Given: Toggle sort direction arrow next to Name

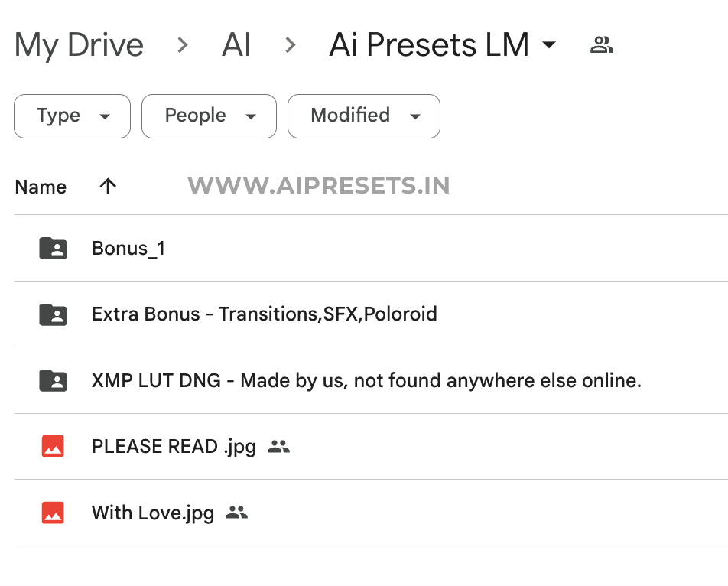Looking at the screenshot, I should [x=108, y=187].
